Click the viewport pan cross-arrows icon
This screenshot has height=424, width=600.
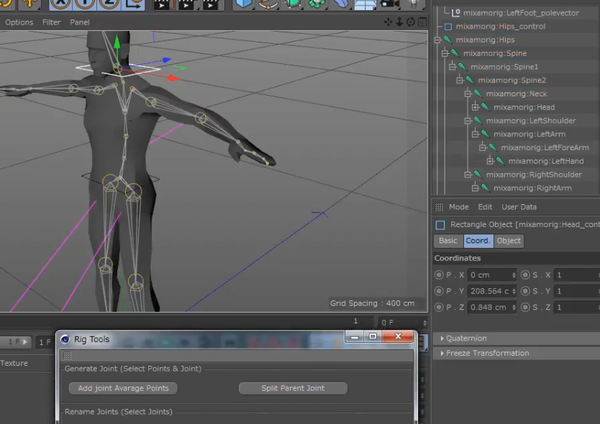tap(388, 22)
